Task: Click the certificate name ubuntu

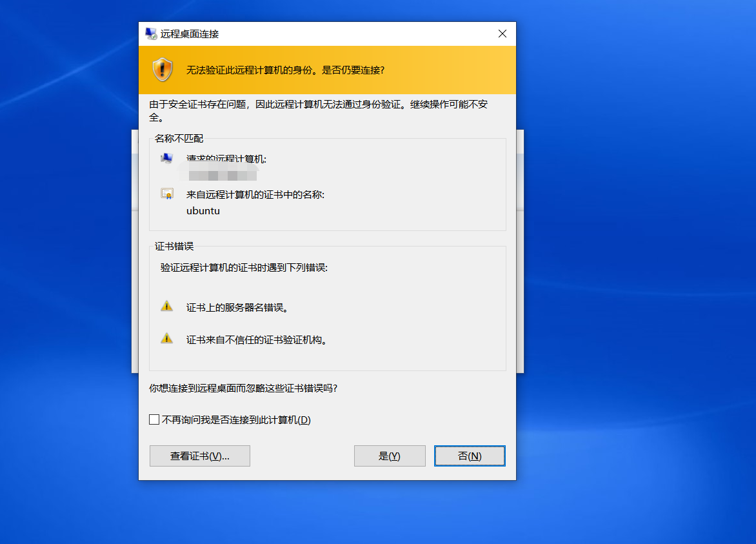Action: 202,211
